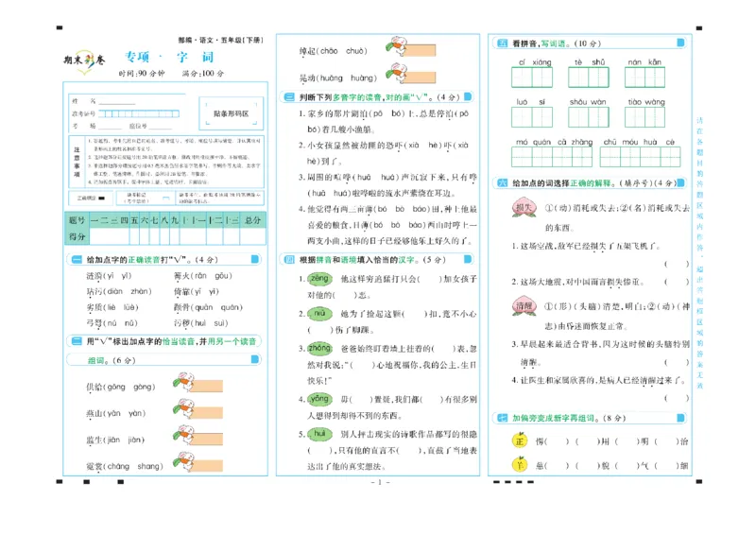Click the peach icon labeled 清醒
Viewport: 756px width, 535px height.
(x=524, y=306)
